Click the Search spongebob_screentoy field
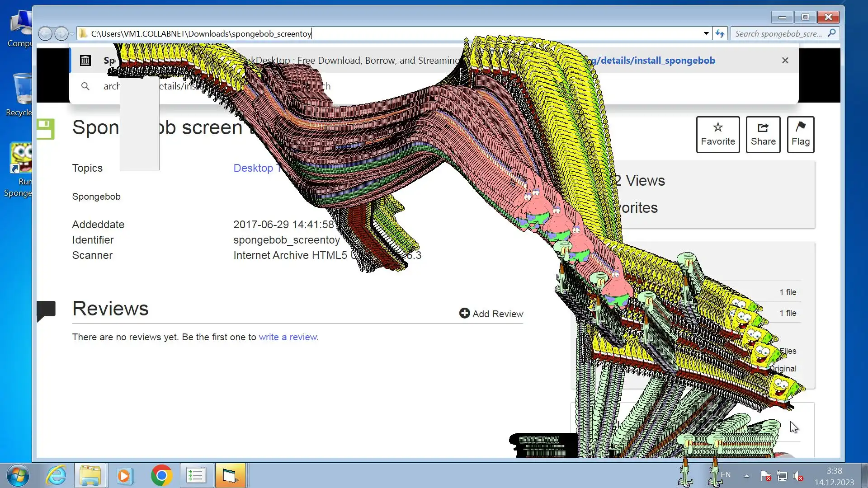 tap(778, 33)
